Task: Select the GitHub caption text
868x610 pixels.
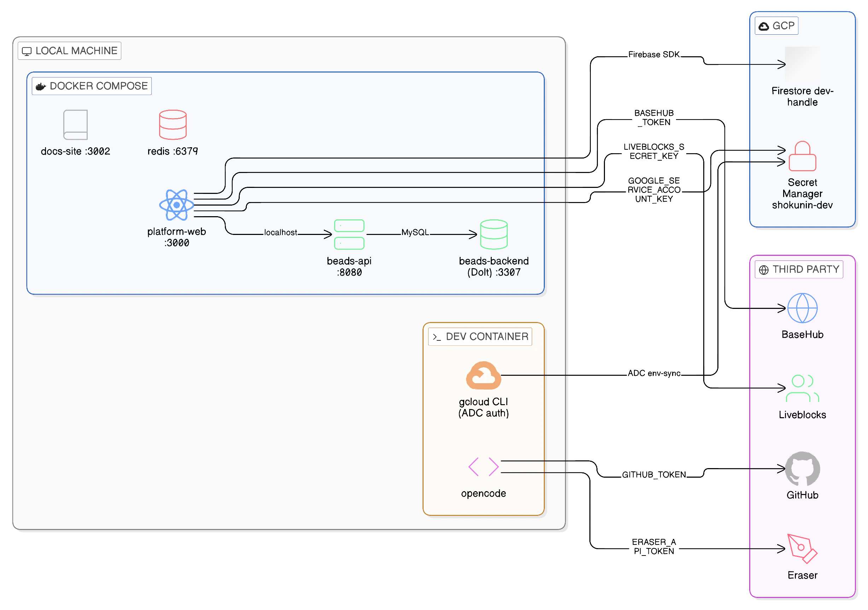Action: click(x=802, y=495)
